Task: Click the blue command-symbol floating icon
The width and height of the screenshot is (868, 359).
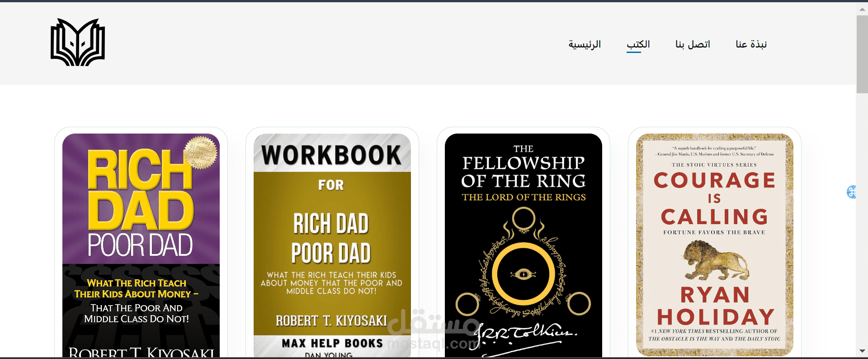Action: [x=851, y=192]
